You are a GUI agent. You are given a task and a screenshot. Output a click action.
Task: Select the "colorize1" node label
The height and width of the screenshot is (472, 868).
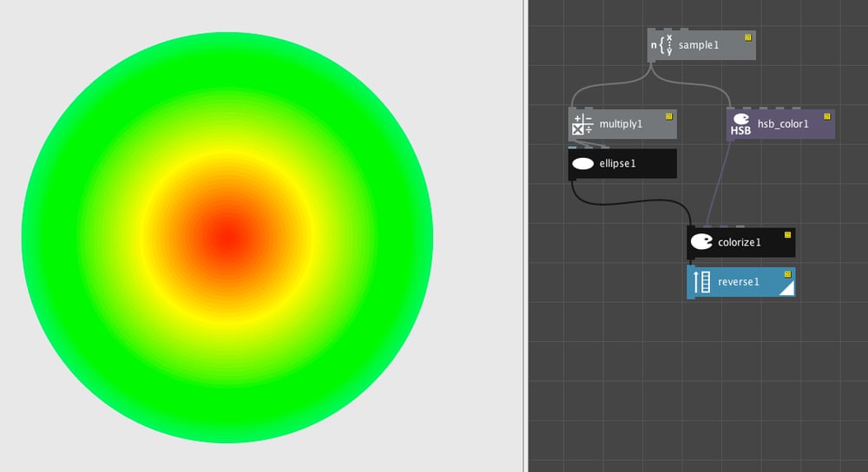(739, 242)
